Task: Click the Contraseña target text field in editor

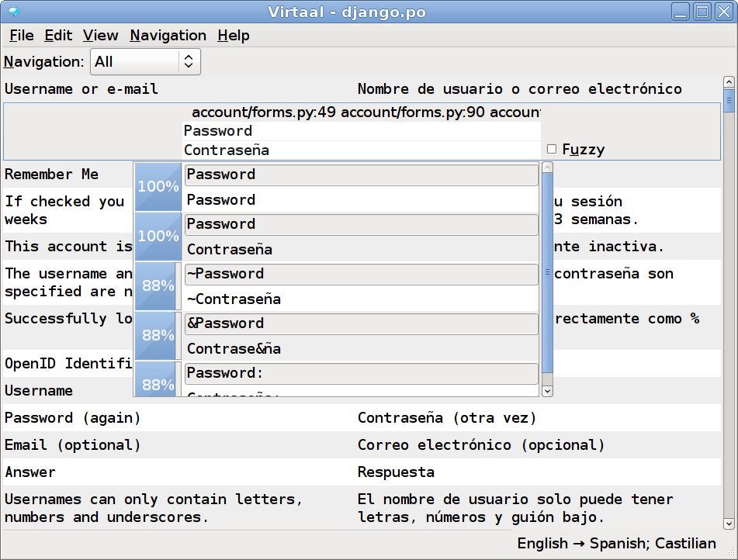Action: [361, 150]
